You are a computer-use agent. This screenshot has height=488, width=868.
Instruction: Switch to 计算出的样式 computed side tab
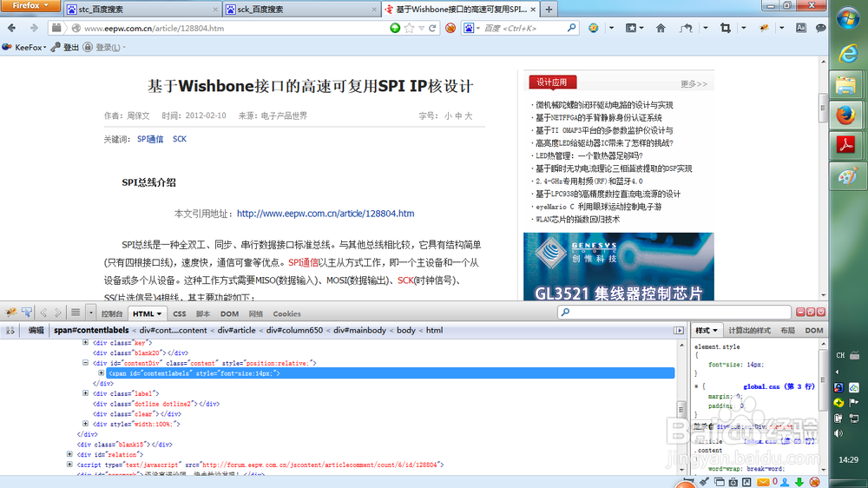point(749,330)
